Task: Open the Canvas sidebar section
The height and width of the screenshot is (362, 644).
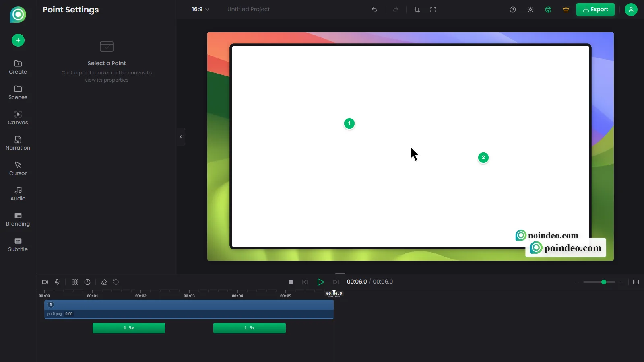Action: [18, 118]
